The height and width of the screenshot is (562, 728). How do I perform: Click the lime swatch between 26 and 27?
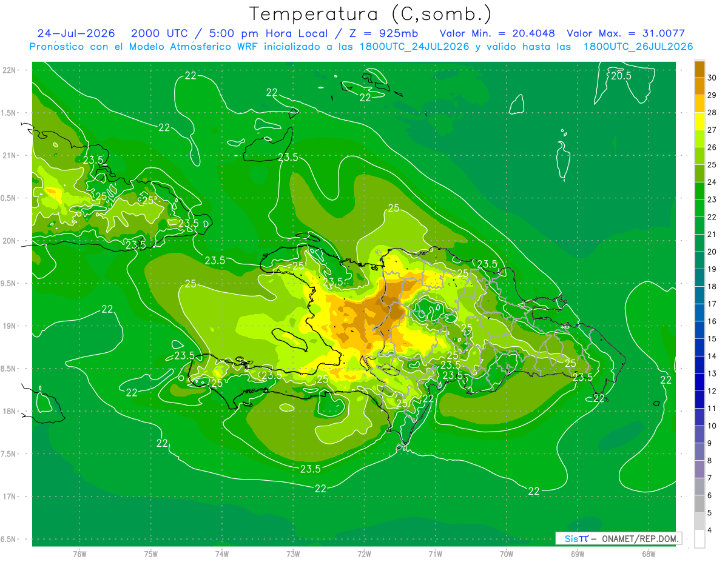pyautogui.click(x=699, y=139)
